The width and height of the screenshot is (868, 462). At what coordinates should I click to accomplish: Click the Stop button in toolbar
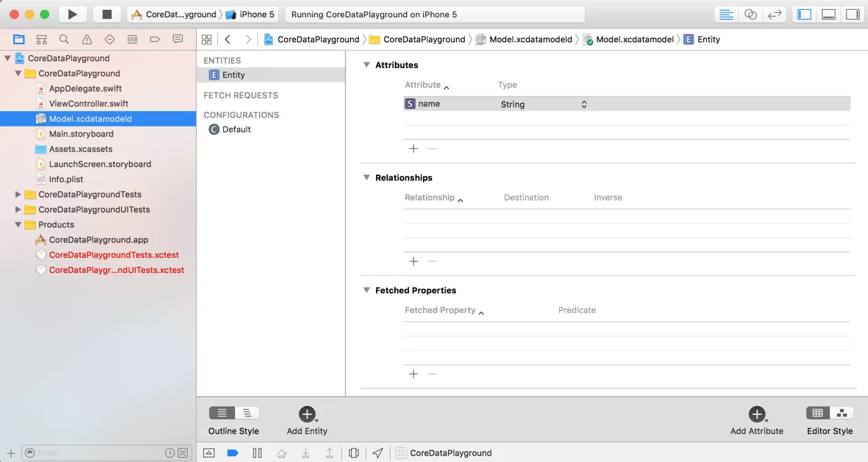coord(107,14)
